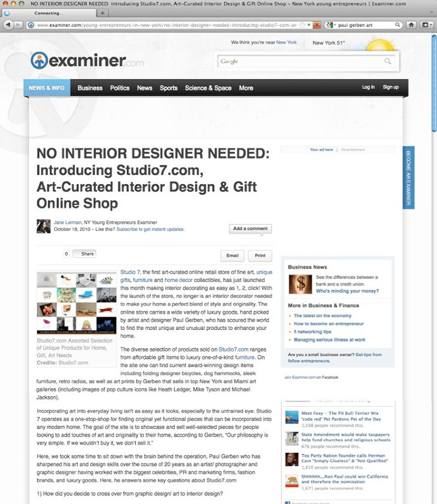Click the California flag story thumbnail
437x504 pixels.
click(292, 480)
